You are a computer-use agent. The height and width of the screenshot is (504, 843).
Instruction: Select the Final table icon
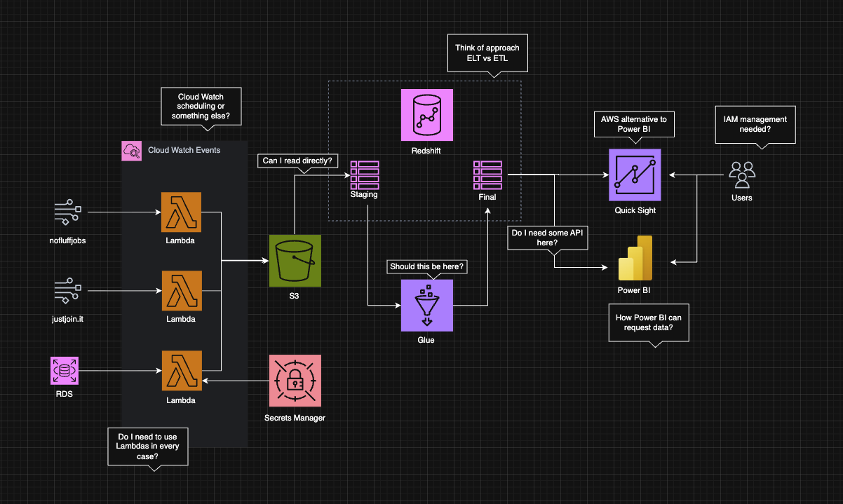pos(487,175)
